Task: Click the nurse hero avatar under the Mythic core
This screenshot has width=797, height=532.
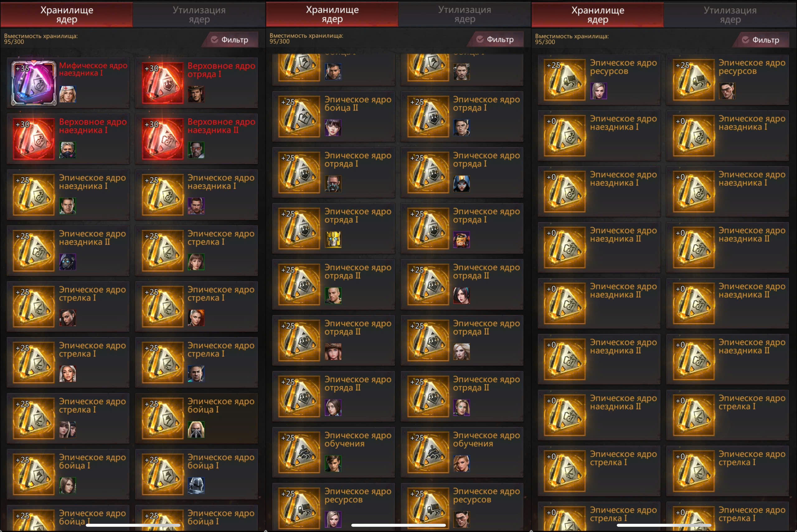Action: point(68,94)
